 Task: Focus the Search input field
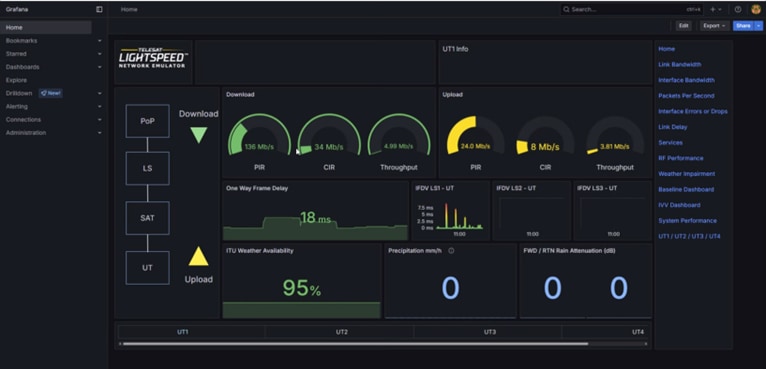631,9
